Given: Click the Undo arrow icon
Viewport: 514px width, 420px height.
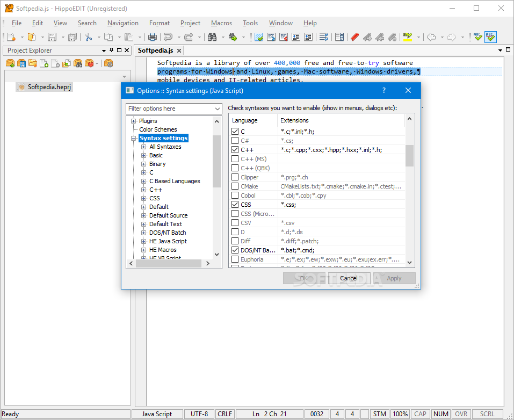Looking at the screenshot, I should pyautogui.click(x=168, y=37).
